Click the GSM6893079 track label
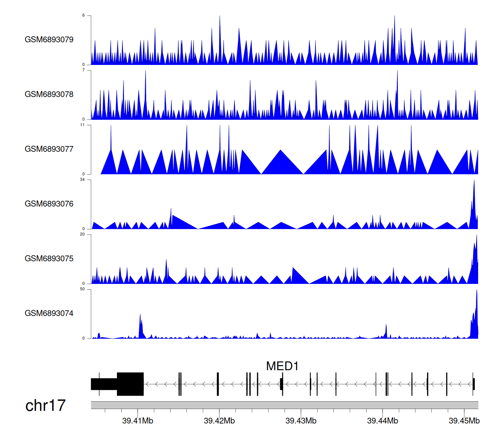504x444 pixels. point(49,40)
